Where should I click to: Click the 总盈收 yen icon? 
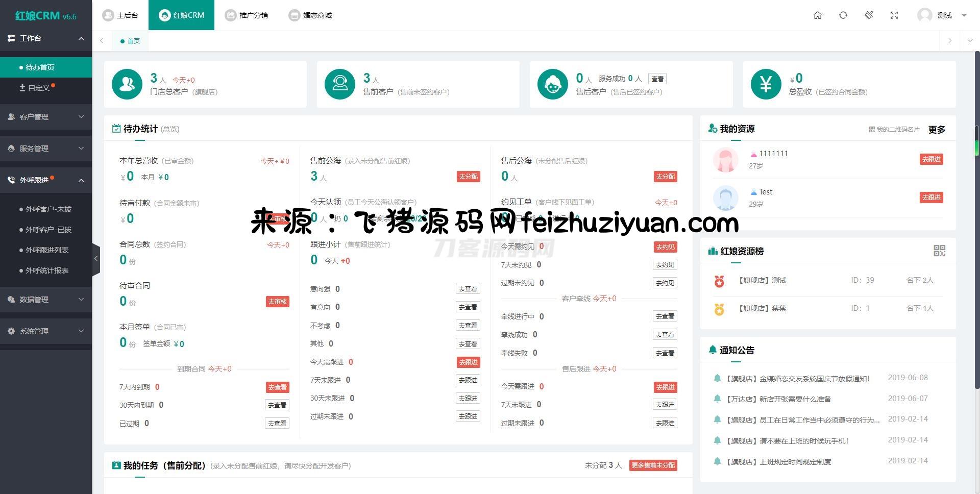coord(766,84)
